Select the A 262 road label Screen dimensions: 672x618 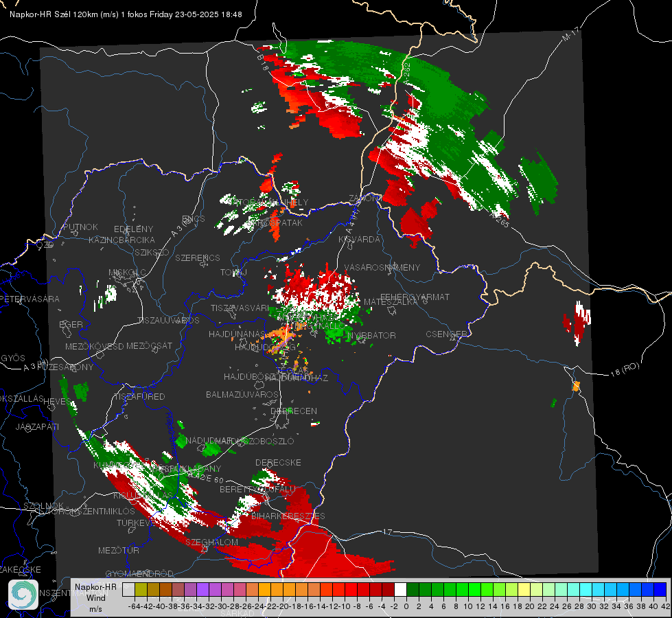coord(407,72)
